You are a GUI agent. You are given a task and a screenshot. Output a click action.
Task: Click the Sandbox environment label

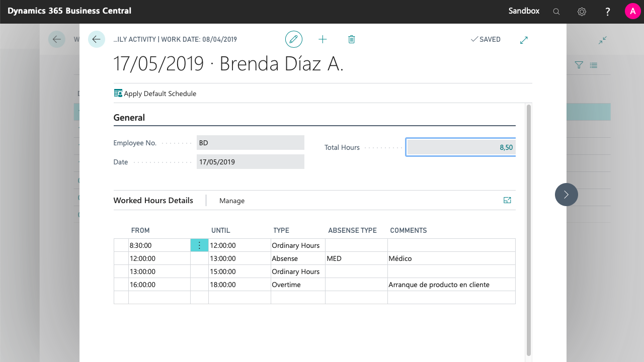[x=524, y=11]
